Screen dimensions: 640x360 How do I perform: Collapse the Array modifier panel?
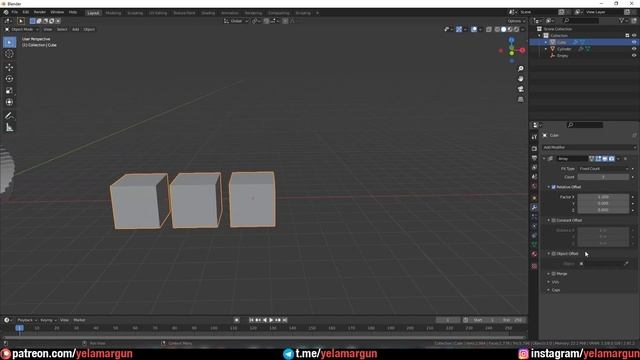(x=544, y=158)
